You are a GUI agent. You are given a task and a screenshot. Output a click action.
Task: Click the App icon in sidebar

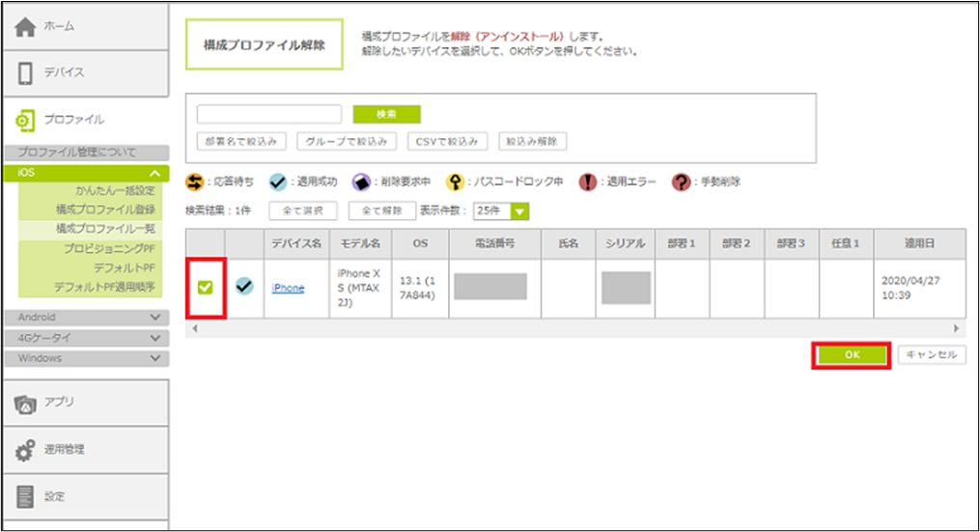[x=26, y=403]
